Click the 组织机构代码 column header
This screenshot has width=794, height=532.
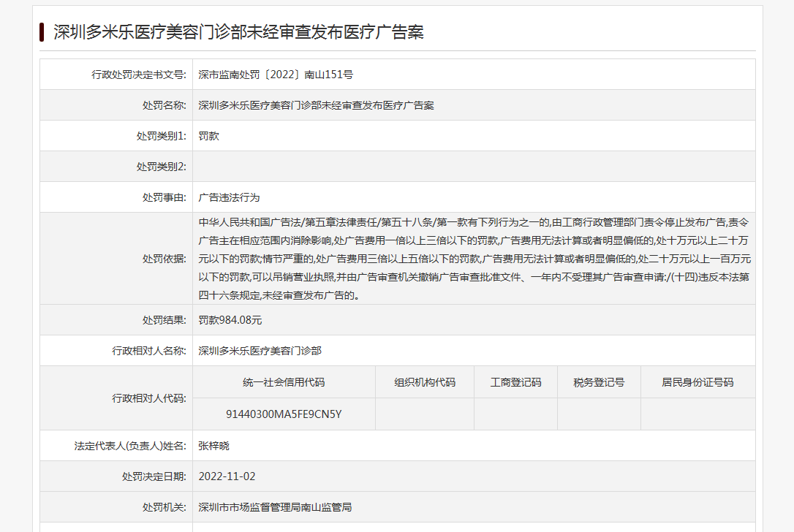click(x=425, y=382)
